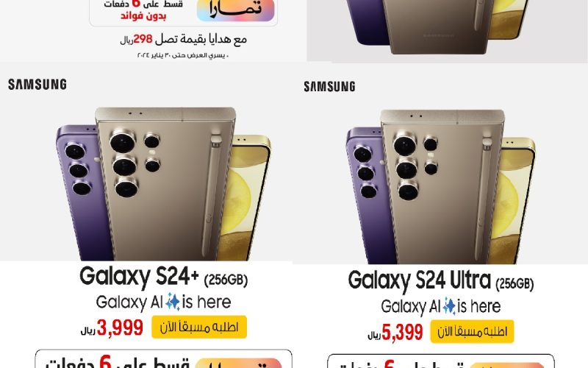Click the offer validity date note

183,56
